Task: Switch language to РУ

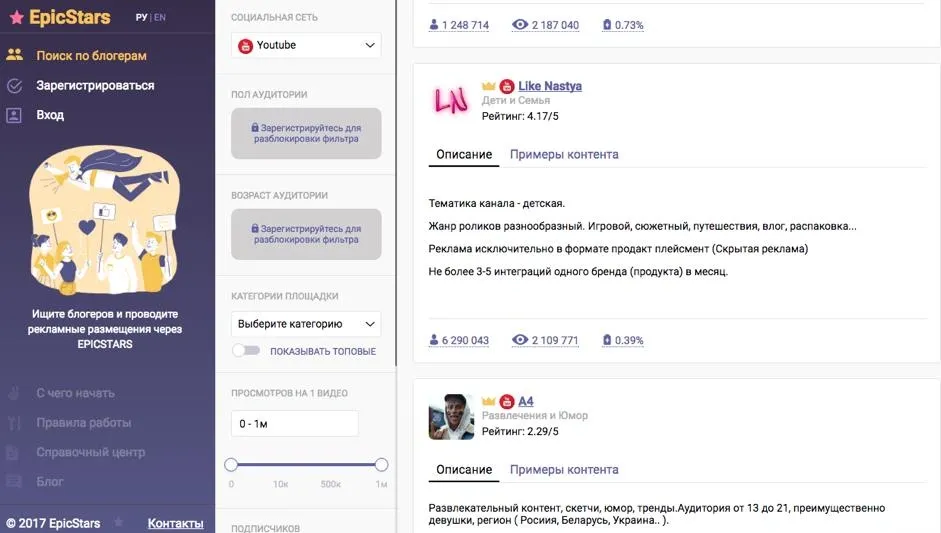Action: [x=142, y=17]
